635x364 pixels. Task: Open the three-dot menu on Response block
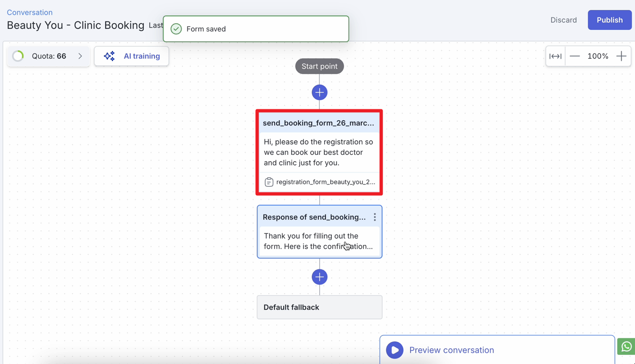click(375, 217)
